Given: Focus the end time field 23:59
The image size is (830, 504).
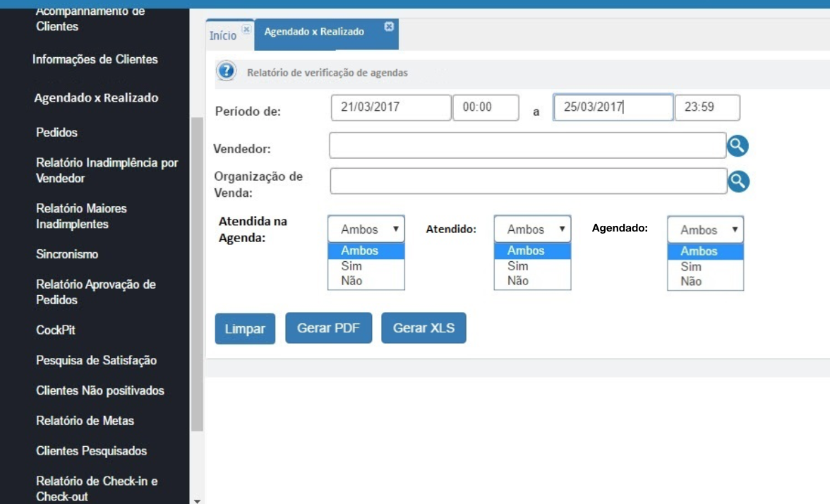Looking at the screenshot, I should [707, 107].
